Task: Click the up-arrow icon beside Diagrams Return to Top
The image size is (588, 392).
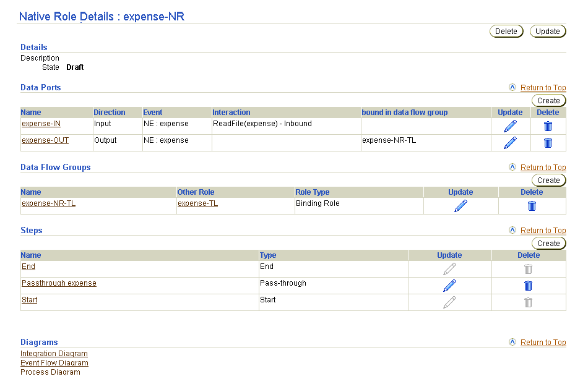Action: (x=512, y=342)
